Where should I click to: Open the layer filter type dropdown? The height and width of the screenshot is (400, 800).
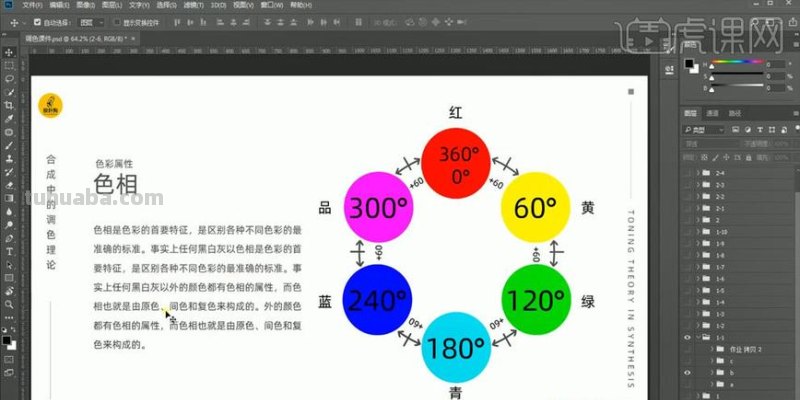[704, 130]
